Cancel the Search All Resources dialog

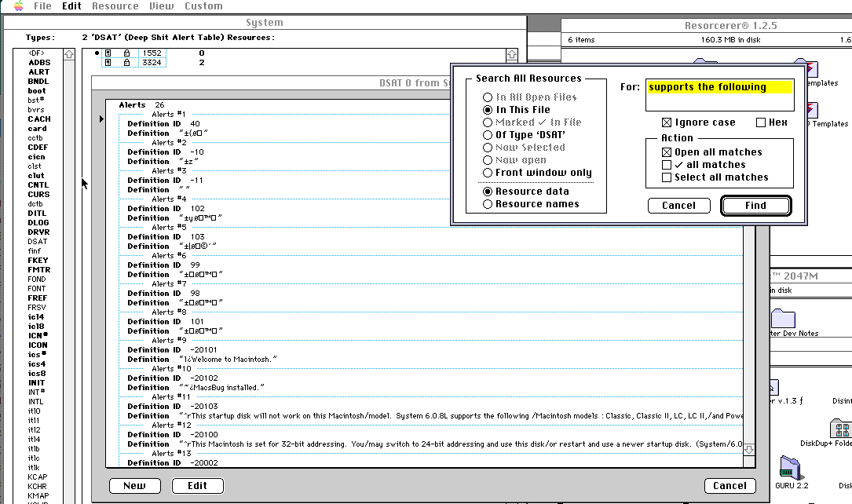(678, 206)
